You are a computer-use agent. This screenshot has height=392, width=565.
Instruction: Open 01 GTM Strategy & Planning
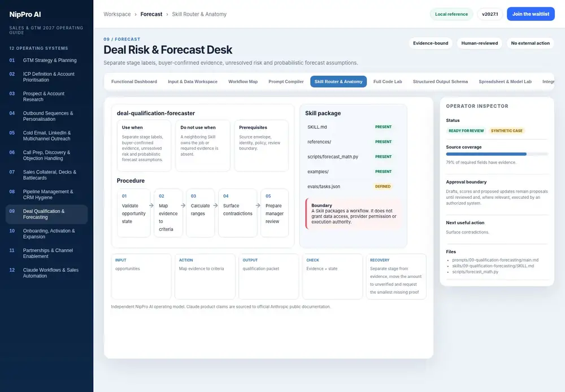pyautogui.click(x=46, y=60)
